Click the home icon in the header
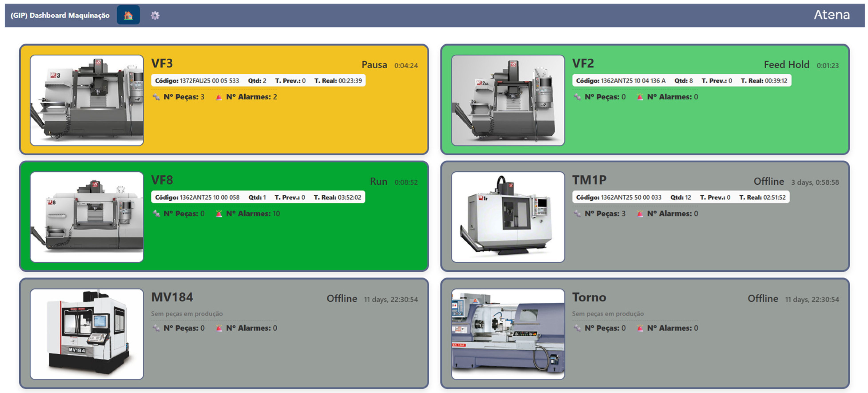Image resolution: width=868 pixels, height=393 pixels. coord(128,15)
